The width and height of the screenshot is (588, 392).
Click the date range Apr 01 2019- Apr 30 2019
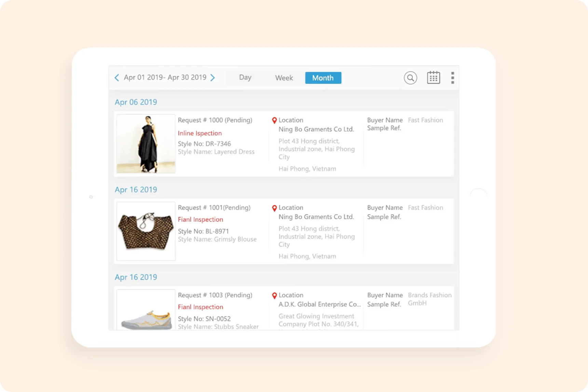(x=165, y=78)
